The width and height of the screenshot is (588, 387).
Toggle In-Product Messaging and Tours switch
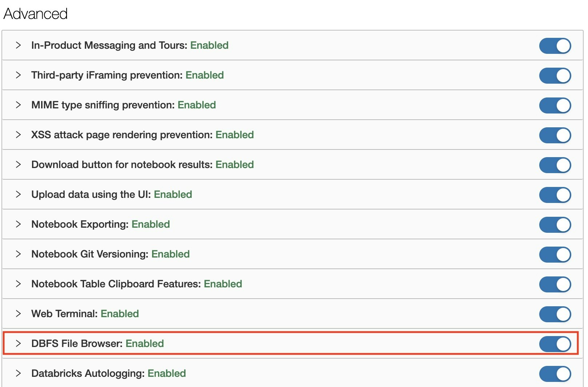pyautogui.click(x=555, y=46)
